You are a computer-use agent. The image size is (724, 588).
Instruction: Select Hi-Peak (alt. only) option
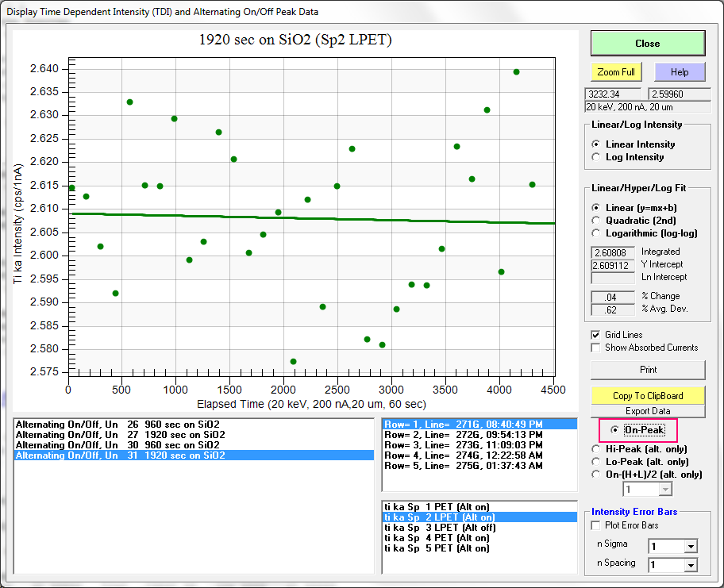(598, 449)
